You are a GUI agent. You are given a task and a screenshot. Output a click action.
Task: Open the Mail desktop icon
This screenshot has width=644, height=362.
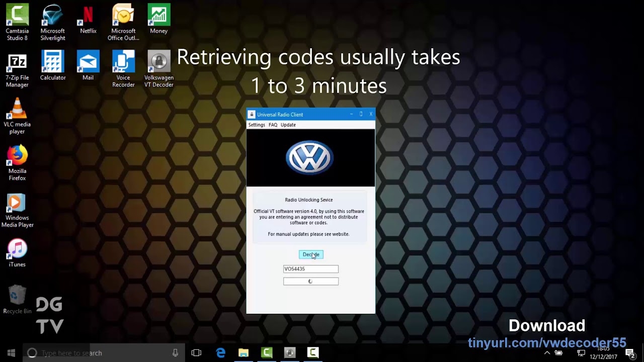coord(88,66)
